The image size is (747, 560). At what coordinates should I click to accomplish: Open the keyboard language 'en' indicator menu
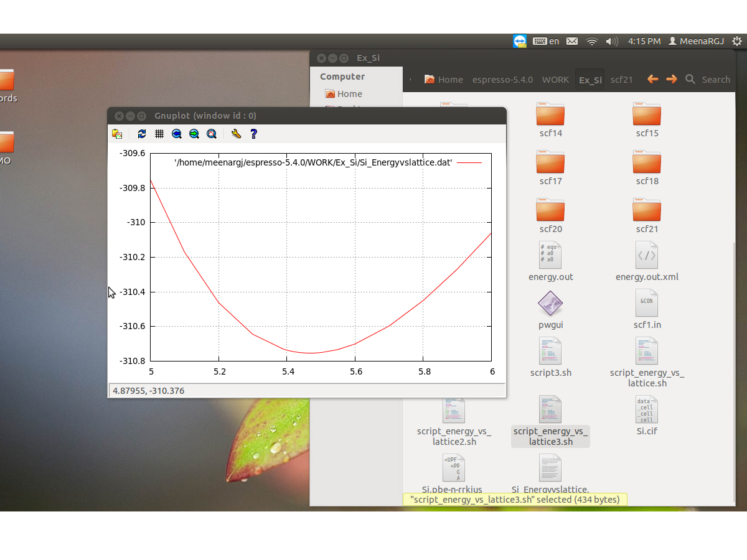pos(547,41)
